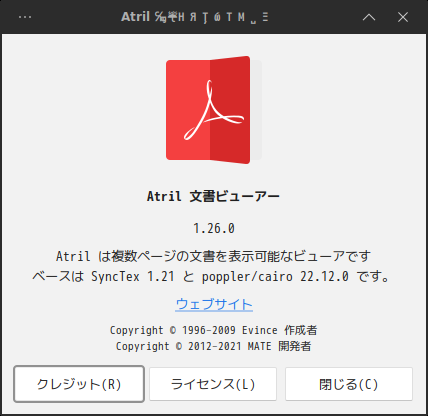428x416 pixels.
Task: Click the text "Copyright © 1996-2009 Evince 作成者"
Action: point(214,330)
